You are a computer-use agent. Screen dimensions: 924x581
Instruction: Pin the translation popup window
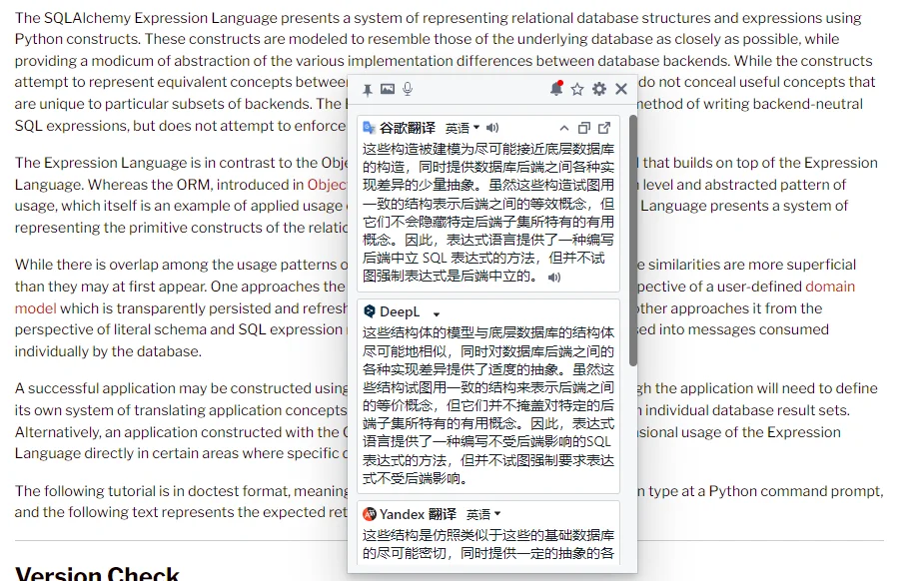368,90
